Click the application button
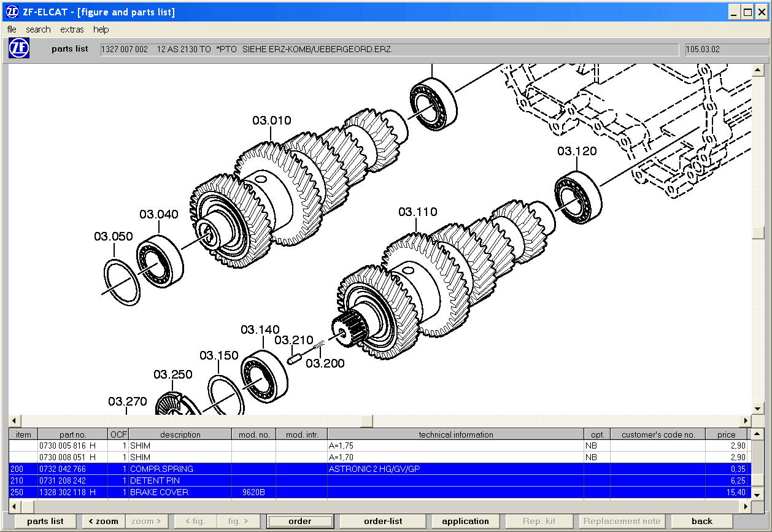 tap(466, 522)
